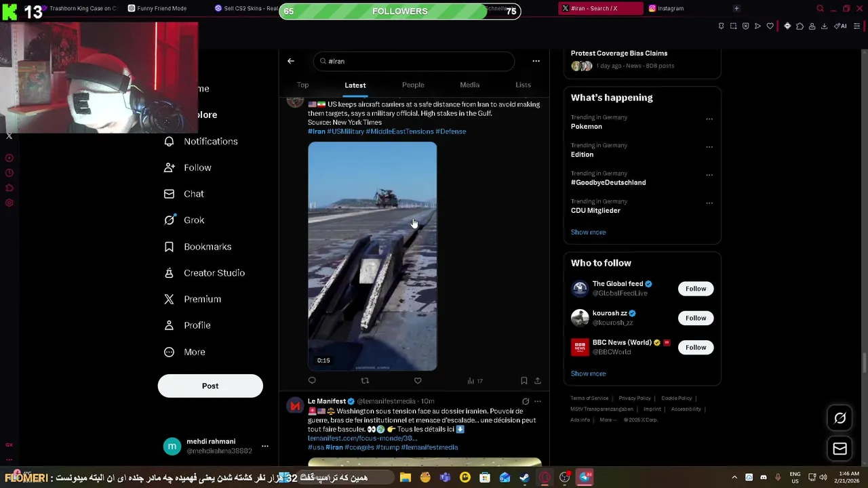Open browser tab search magnifier
This screenshot has width=868, height=488.
[820, 8]
